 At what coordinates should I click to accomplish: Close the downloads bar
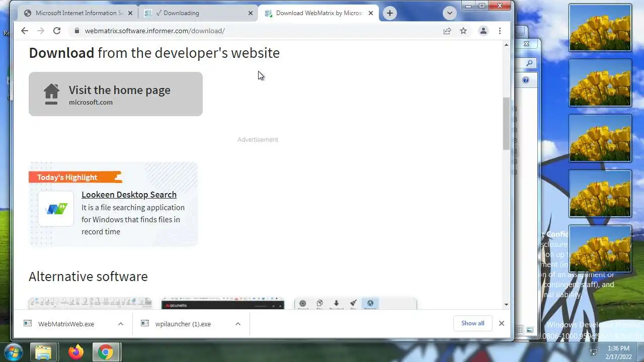(x=501, y=323)
